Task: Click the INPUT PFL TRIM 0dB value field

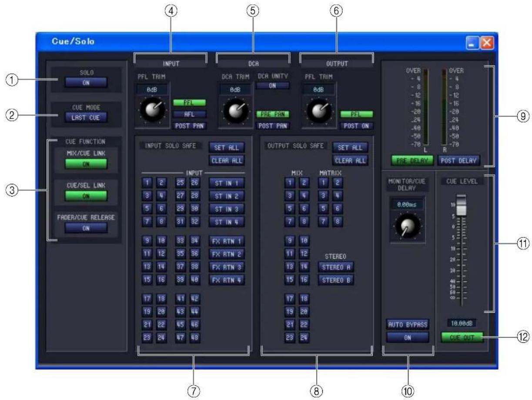Action: pyautogui.click(x=153, y=89)
